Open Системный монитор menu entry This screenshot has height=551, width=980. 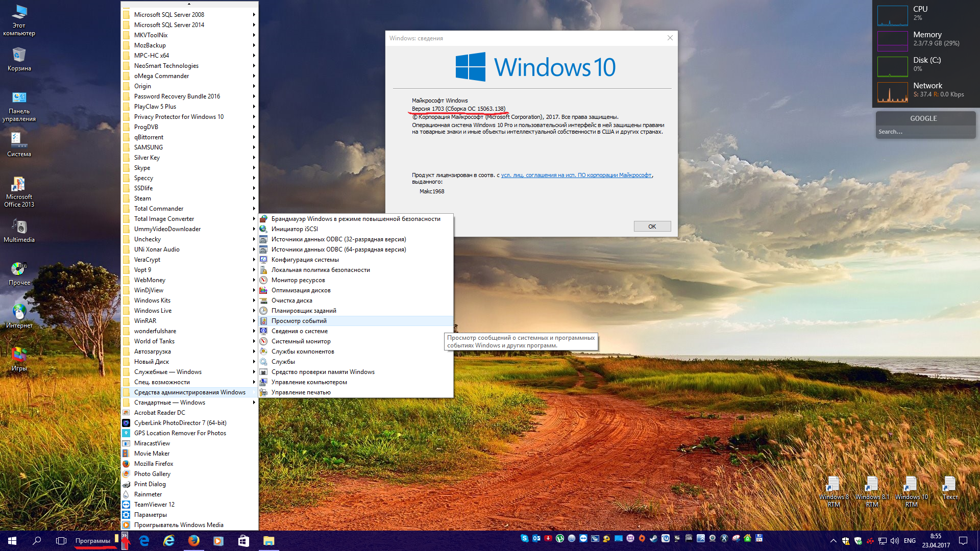pos(356,341)
